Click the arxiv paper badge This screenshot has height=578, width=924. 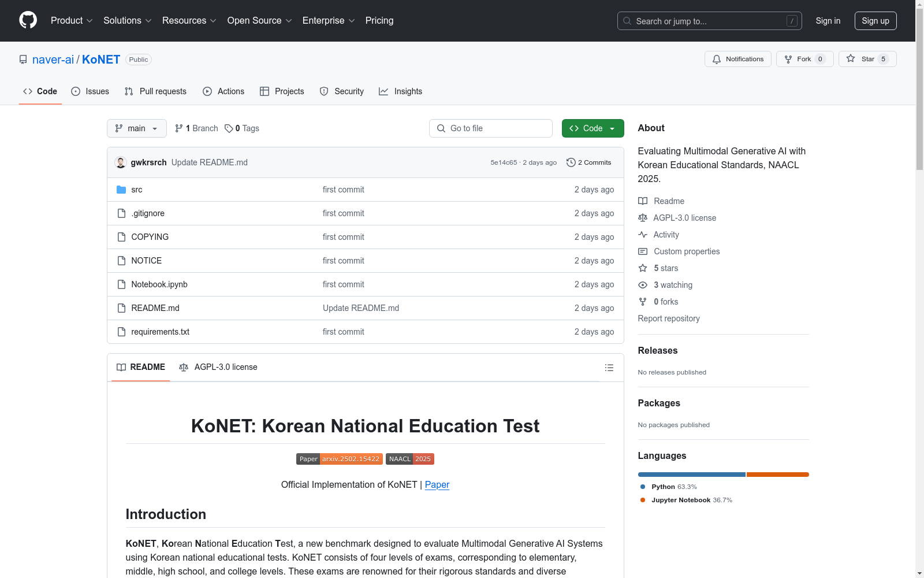(x=340, y=459)
